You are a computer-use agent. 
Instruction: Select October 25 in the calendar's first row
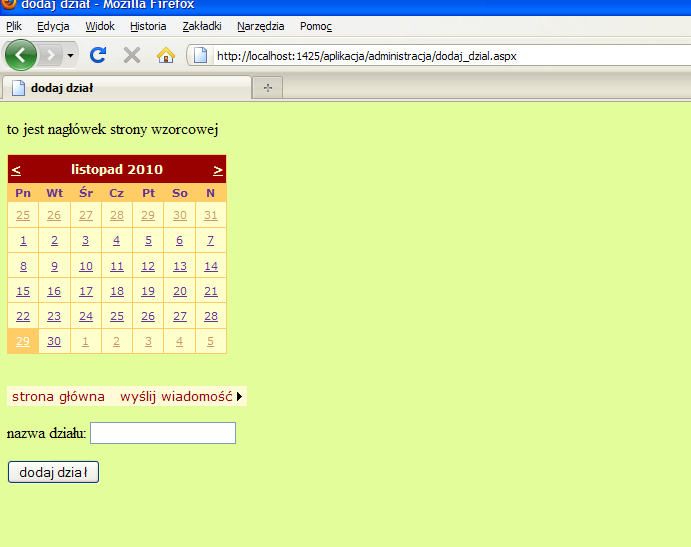click(23, 215)
